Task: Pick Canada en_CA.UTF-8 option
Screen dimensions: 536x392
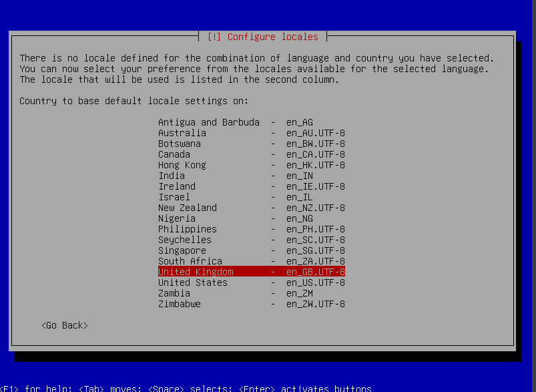Action: click(251, 154)
